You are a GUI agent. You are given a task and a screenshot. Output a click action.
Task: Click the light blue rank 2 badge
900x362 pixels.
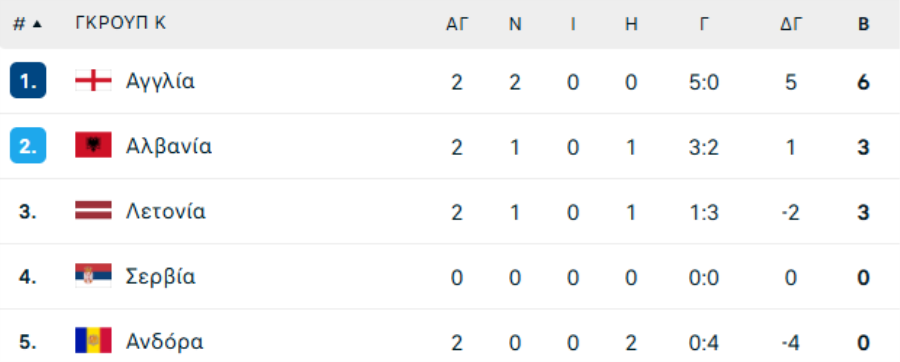28,146
